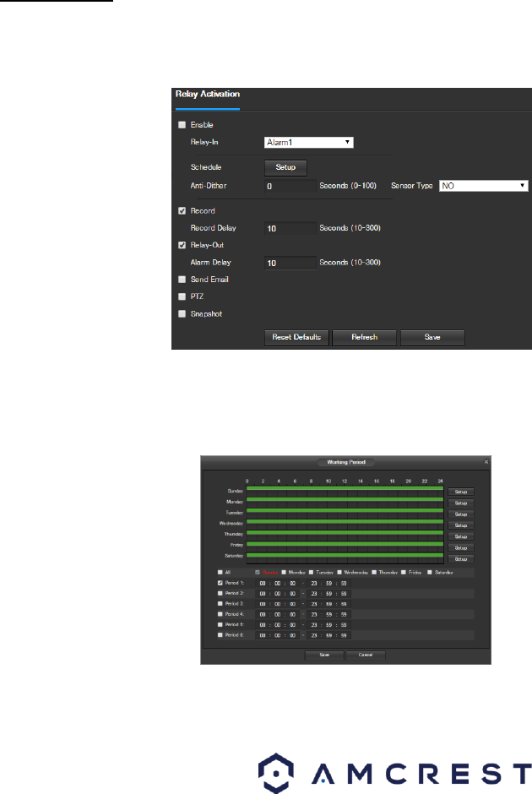Click the Schedule Setup button
532x794 pixels.
[x=285, y=167]
